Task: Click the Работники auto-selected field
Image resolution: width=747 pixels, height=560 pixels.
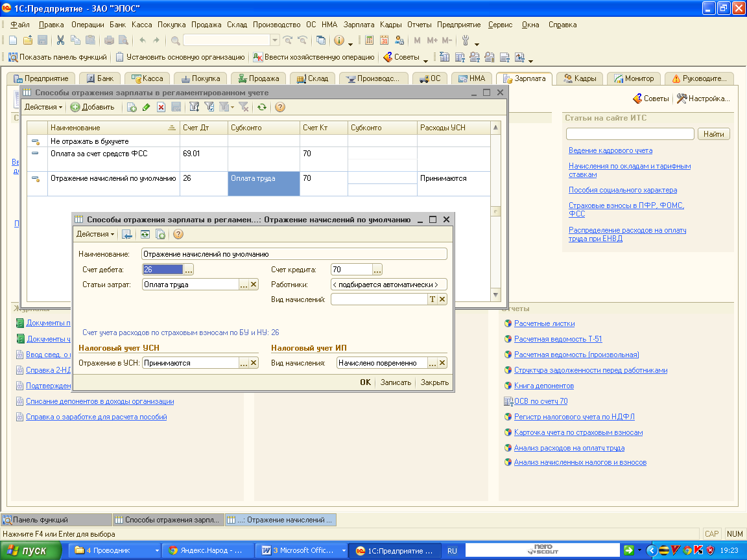Action: pyautogui.click(x=389, y=285)
